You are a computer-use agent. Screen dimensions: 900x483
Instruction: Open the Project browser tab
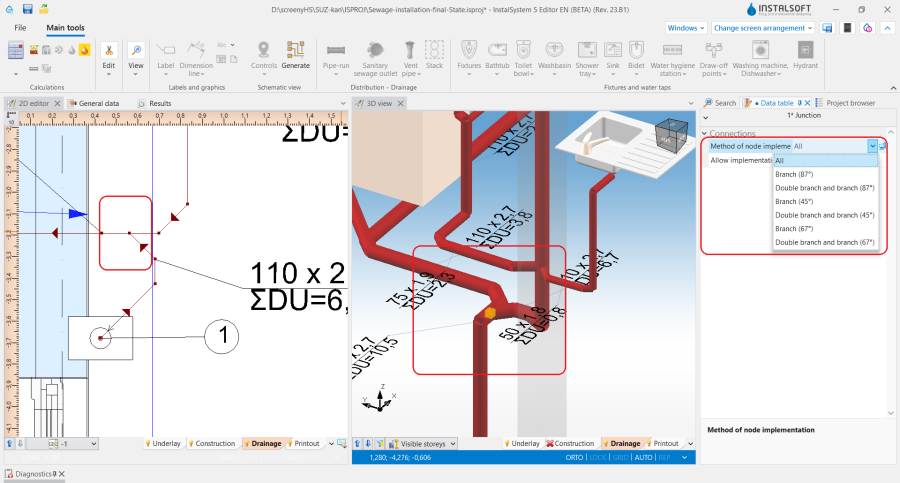click(x=845, y=103)
